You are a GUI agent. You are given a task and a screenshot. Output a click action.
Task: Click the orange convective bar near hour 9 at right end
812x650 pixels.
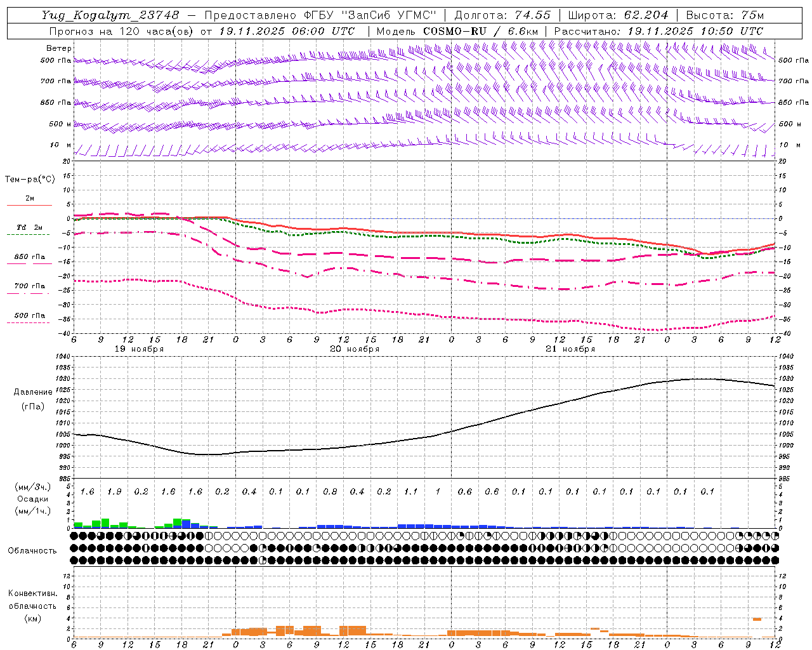[757, 619]
